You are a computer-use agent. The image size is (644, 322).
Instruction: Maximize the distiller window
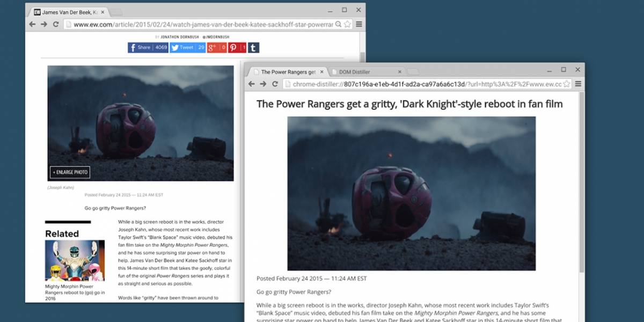[563, 70]
